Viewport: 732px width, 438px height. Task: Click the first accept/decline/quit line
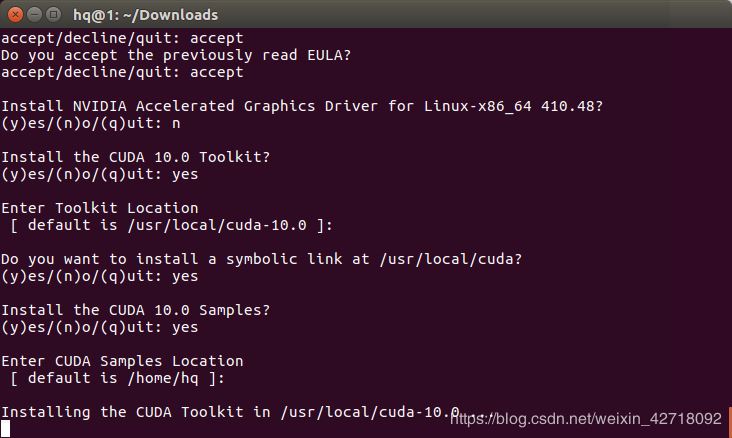click(x=121, y=38)
